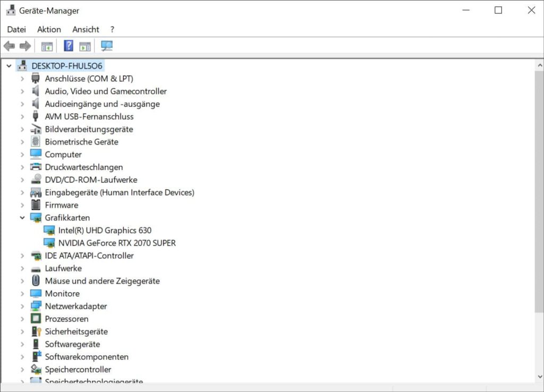Click the Forward arrow in the toolbar

25,46
